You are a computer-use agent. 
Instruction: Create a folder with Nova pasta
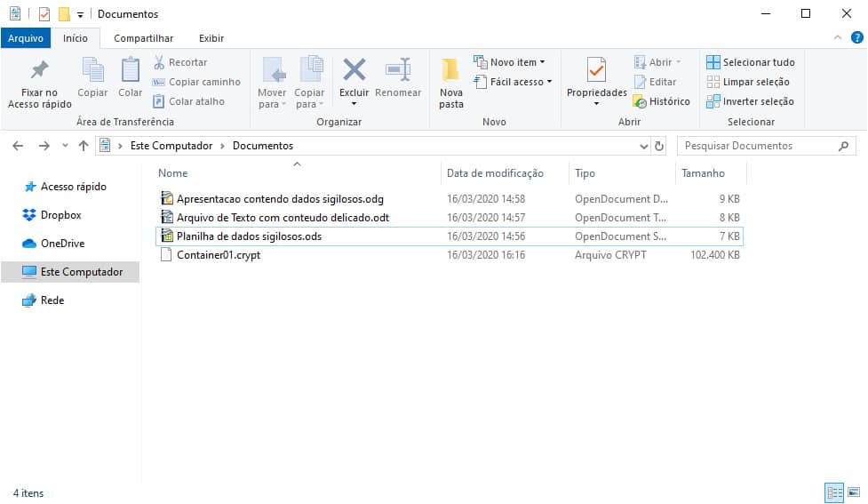(x=451, y=83)
